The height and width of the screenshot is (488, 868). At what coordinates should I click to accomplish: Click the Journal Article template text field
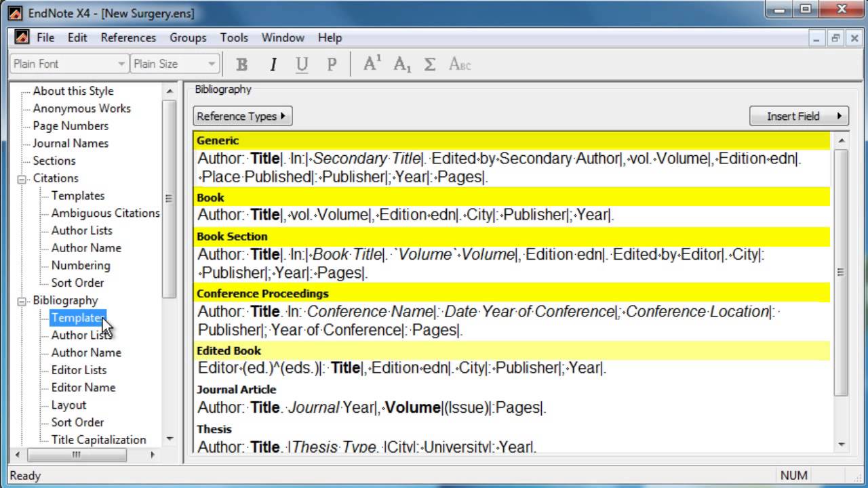tap(372, 408)
